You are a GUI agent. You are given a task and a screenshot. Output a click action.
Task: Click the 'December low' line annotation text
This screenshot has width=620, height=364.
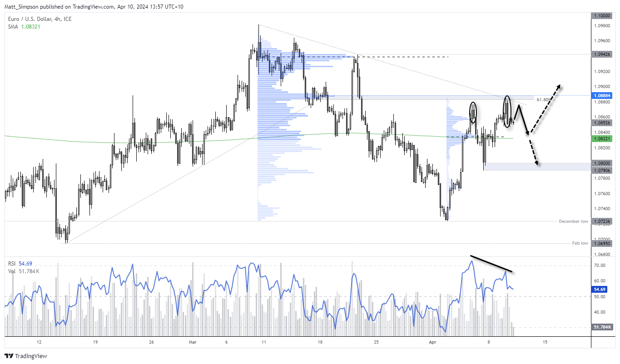click(x=574, y=221)
